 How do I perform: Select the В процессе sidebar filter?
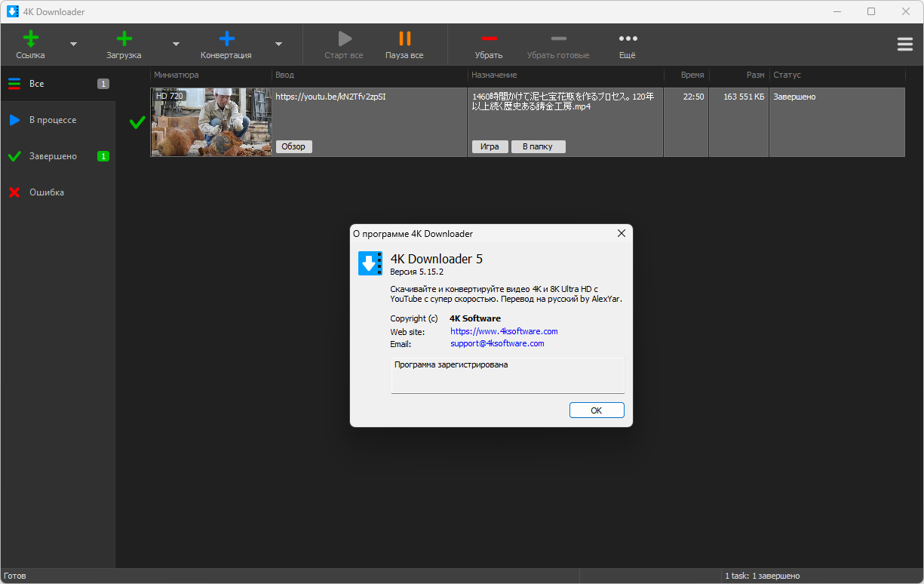point(58,120)
